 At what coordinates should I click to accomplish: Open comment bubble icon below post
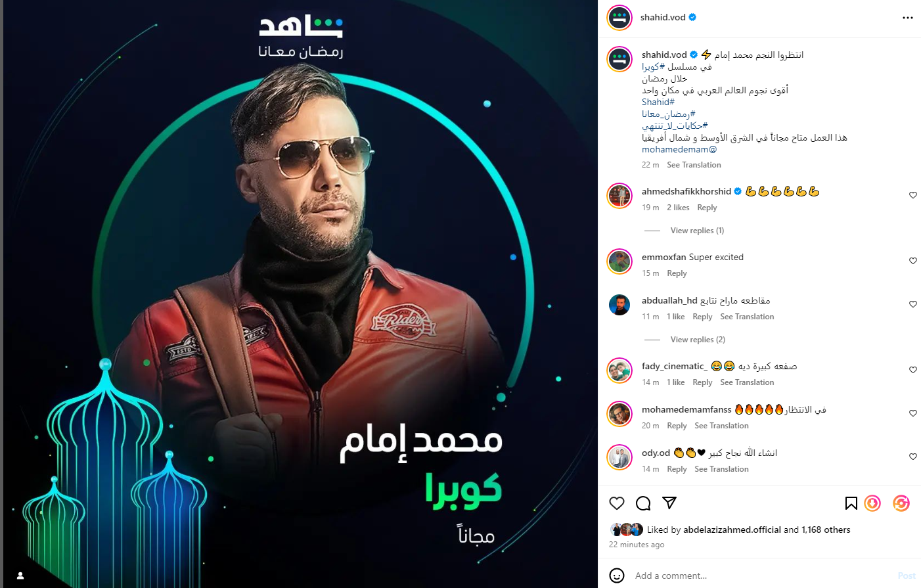643,503
